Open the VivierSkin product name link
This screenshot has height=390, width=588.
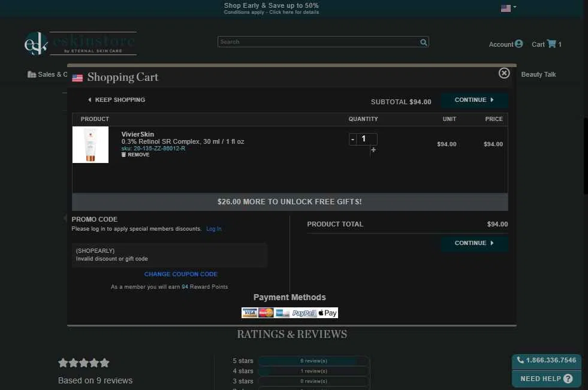[138, 134]
